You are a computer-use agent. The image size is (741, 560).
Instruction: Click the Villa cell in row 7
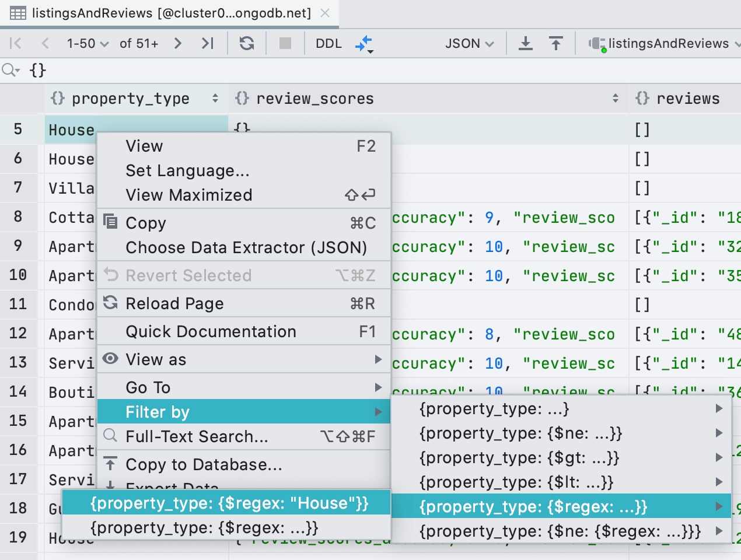71,188
